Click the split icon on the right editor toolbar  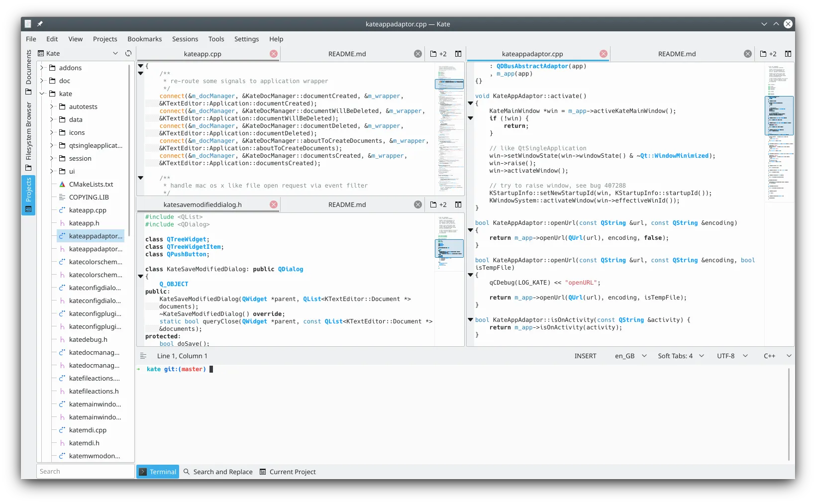pos(788,54)
